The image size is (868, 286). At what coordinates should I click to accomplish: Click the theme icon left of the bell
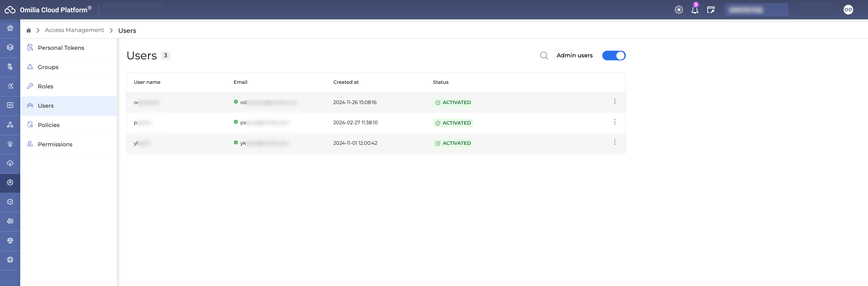[x=679, y=10]
